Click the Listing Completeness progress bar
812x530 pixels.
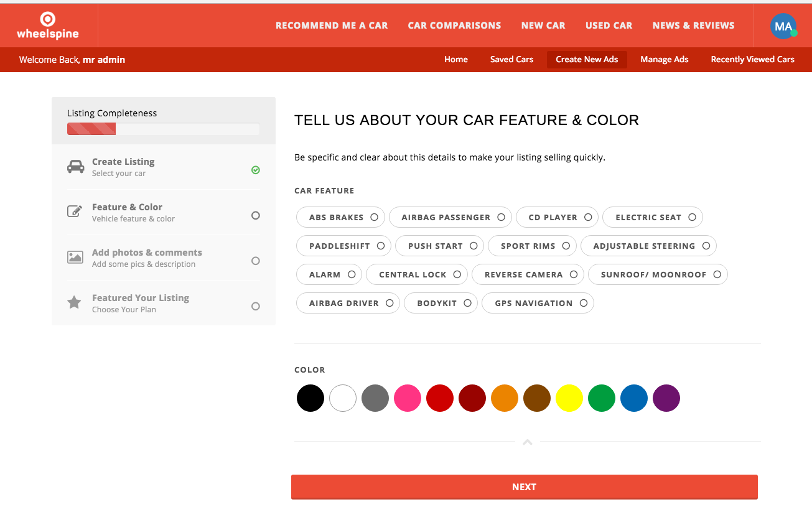coord(163,129)
